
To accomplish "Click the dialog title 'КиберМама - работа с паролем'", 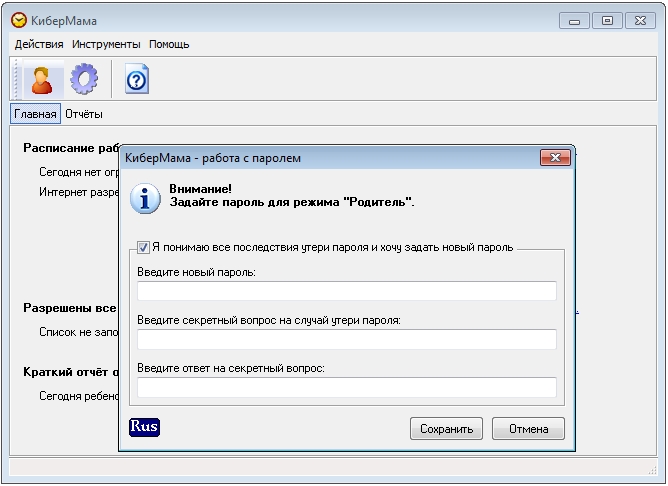I will click(x=213, y=158).
